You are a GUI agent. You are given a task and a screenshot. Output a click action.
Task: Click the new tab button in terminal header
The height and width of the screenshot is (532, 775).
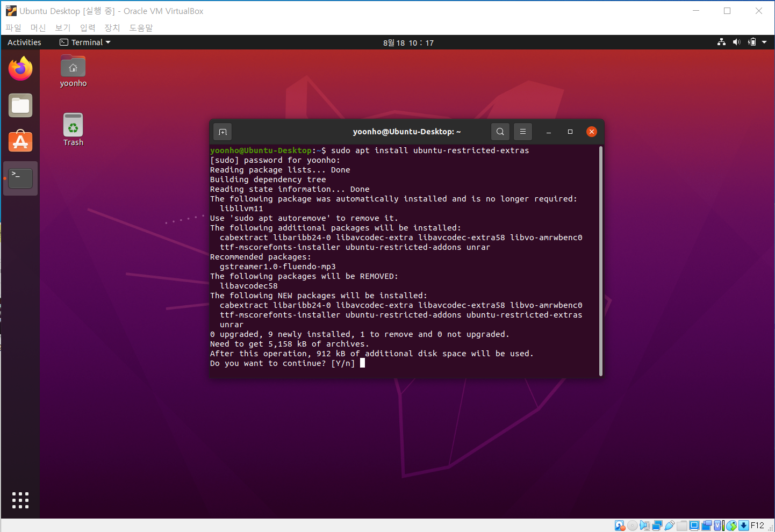pos(223,132)
